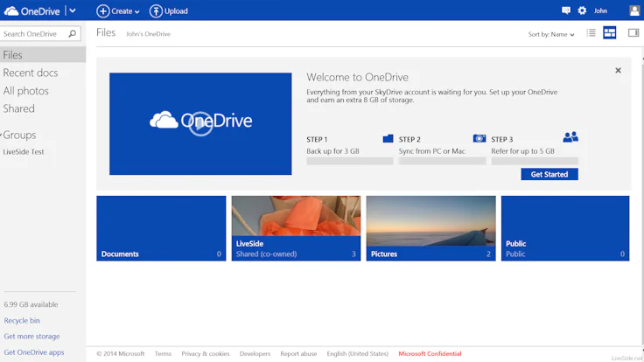This screenshot has height=362, width=644.
Task: Focus the Search OneDrive field
Action: coord(40,33)
